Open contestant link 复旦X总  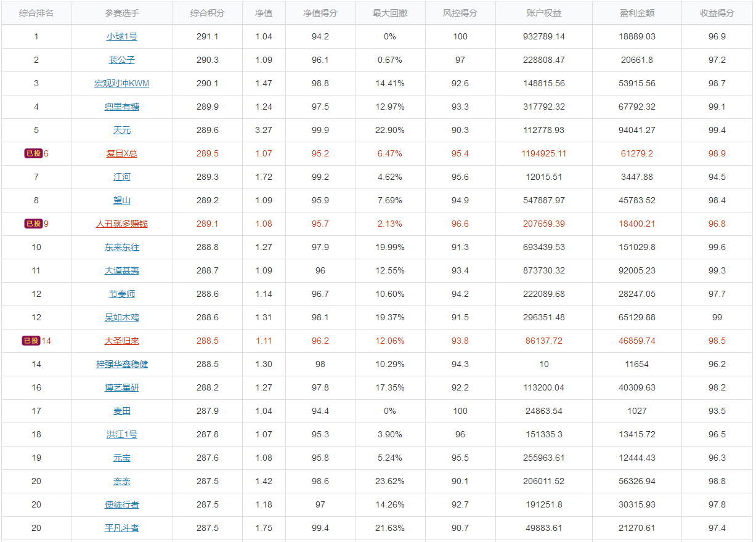point(121,153)
